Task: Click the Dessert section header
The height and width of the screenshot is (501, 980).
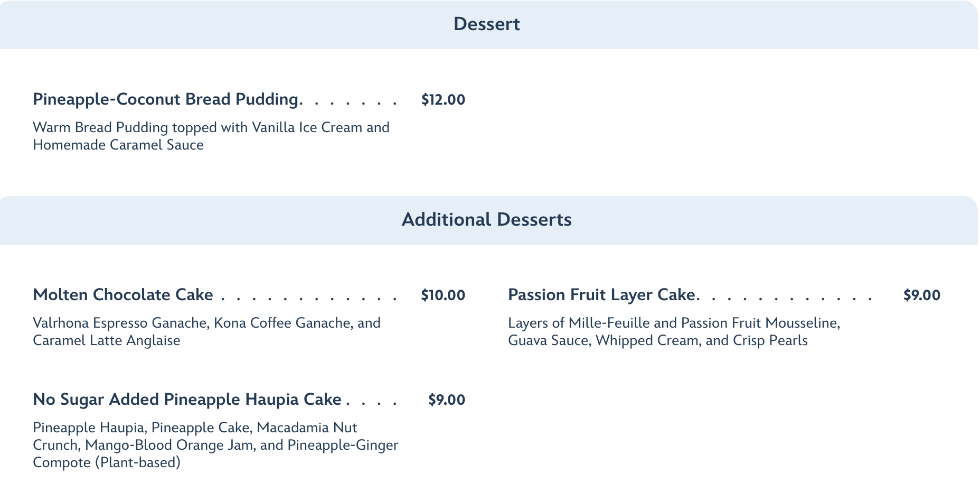Action: (486, 24)
